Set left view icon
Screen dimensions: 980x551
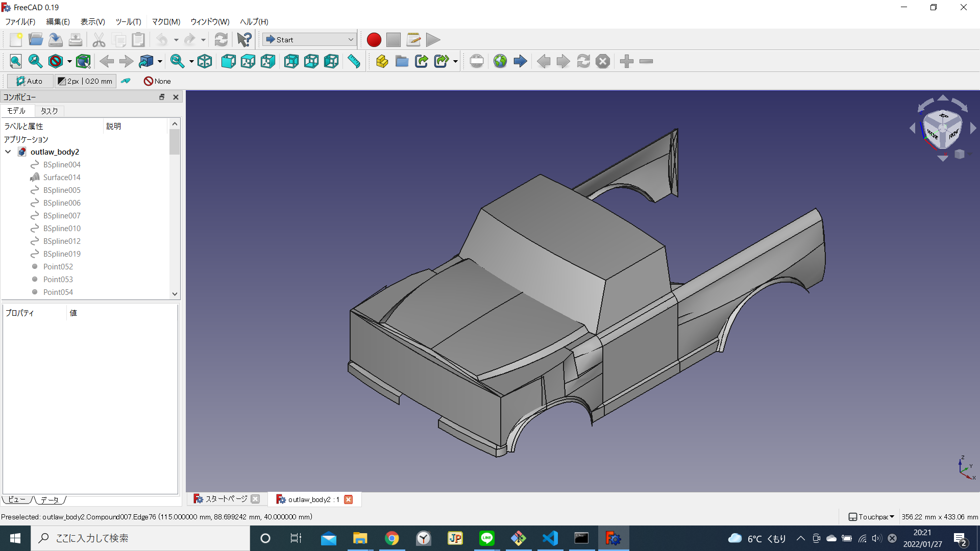point(331,61)
